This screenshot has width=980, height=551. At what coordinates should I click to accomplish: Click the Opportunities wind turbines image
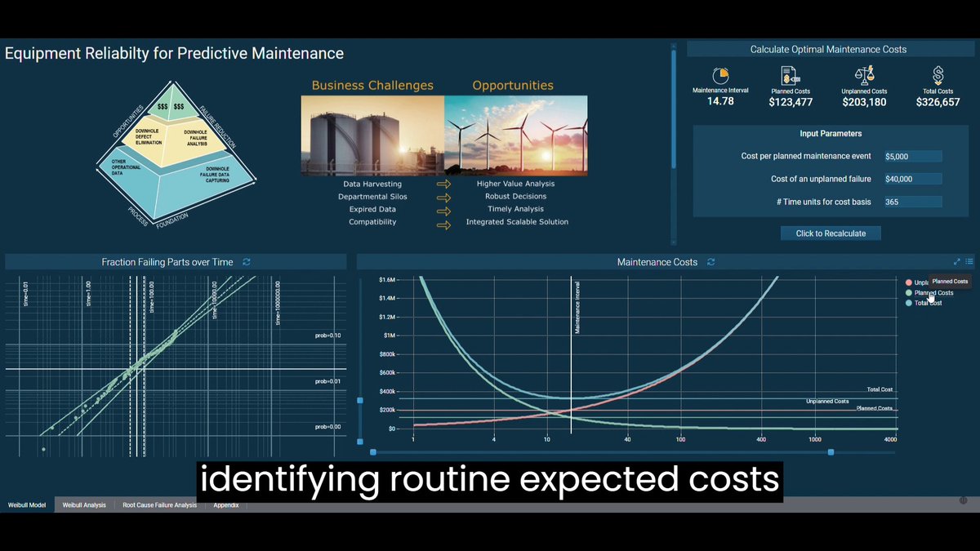(x=515, y=136)
